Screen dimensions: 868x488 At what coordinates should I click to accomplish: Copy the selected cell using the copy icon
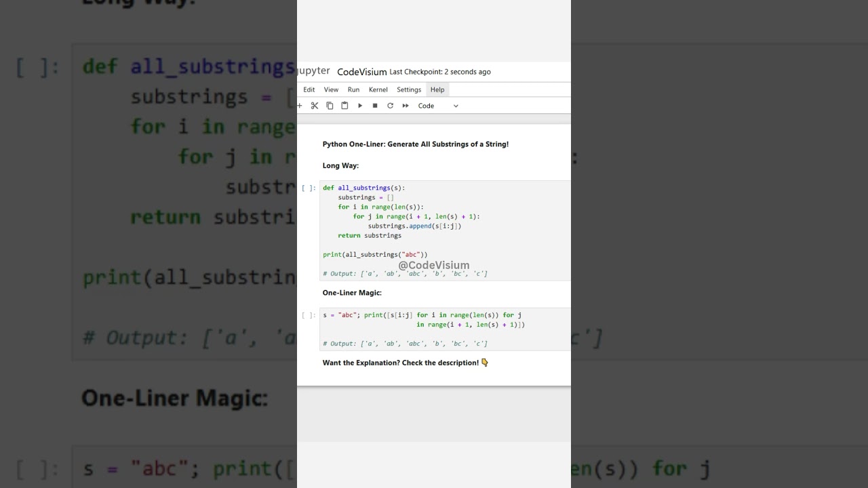coord(330,106)
